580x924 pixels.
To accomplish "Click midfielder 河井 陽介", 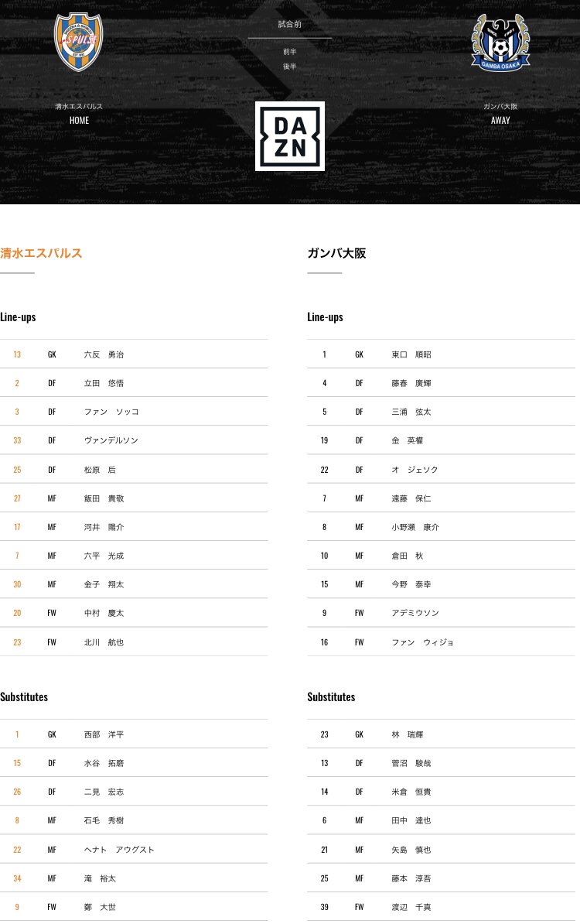I will [x=104, y=527].
